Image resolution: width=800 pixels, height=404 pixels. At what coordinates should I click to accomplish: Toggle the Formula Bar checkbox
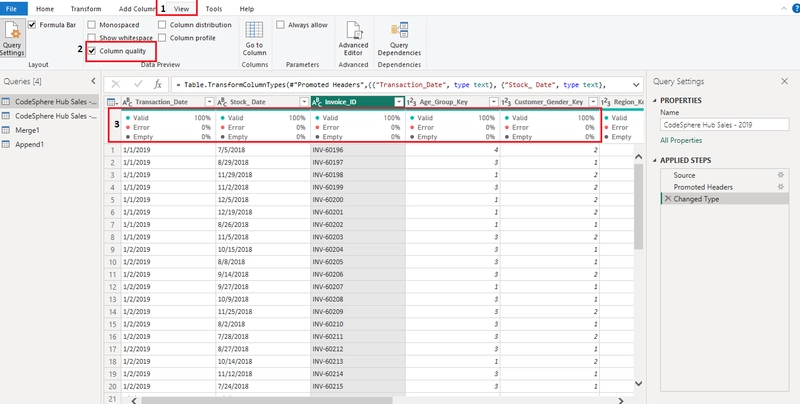click(32, 24)
